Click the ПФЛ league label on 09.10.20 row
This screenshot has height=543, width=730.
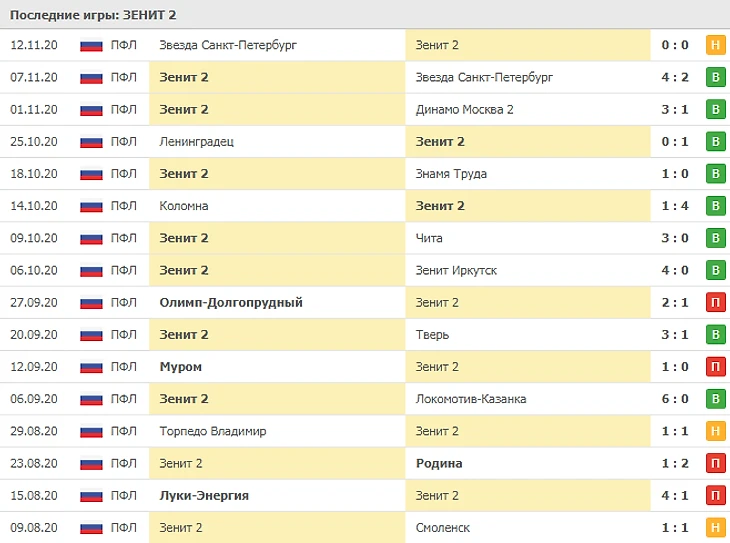(124, 238)
